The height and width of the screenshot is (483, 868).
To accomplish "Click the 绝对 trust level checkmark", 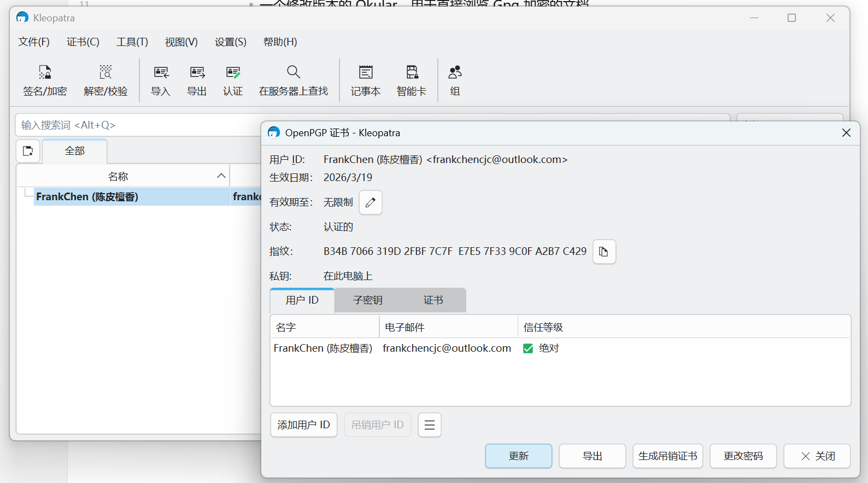I will (x=528, y=348).
